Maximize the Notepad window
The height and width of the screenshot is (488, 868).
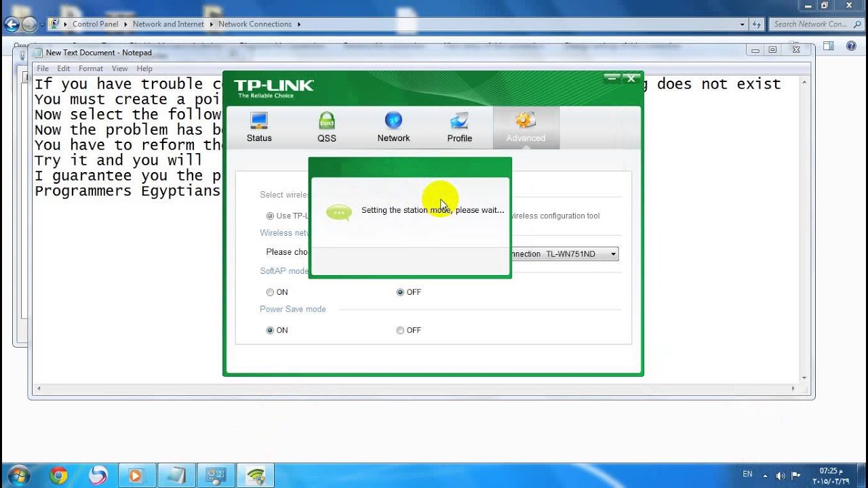coord(772,50)
